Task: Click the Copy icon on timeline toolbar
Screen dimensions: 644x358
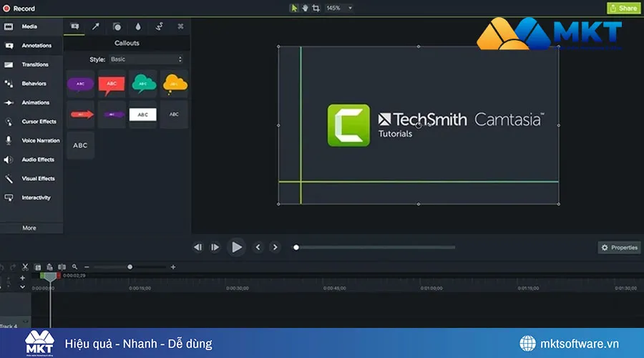Action: 37,267
